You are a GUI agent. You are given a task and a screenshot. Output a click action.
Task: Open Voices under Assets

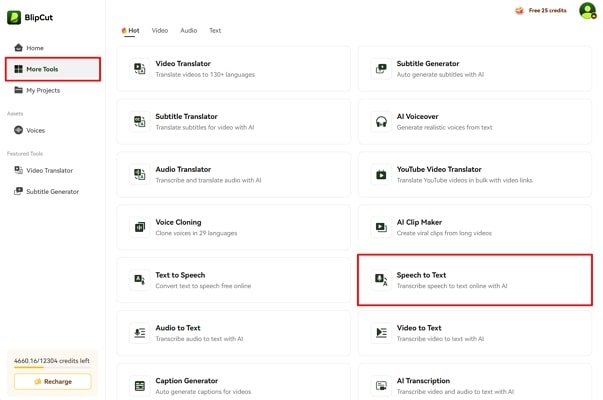[35, 130]
